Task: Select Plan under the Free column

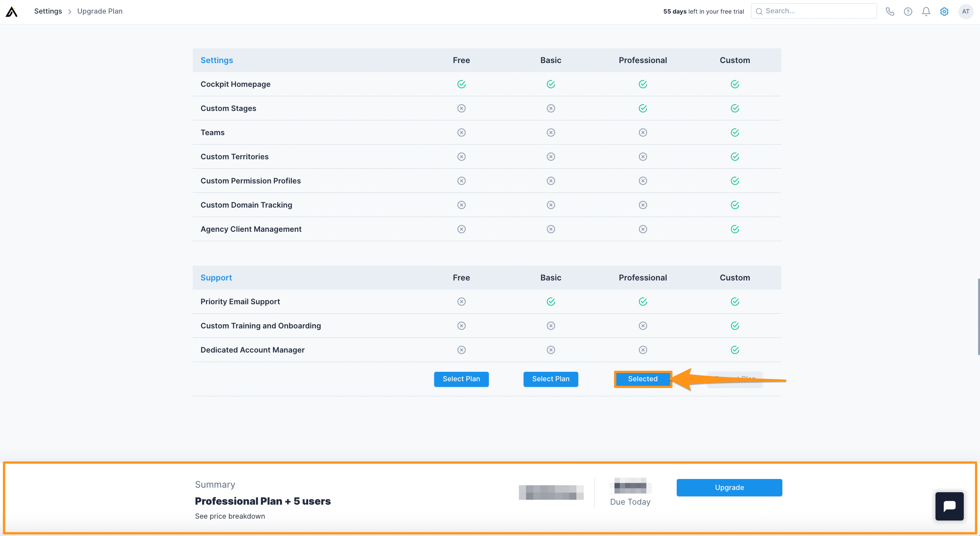Action: click(461, 379)
